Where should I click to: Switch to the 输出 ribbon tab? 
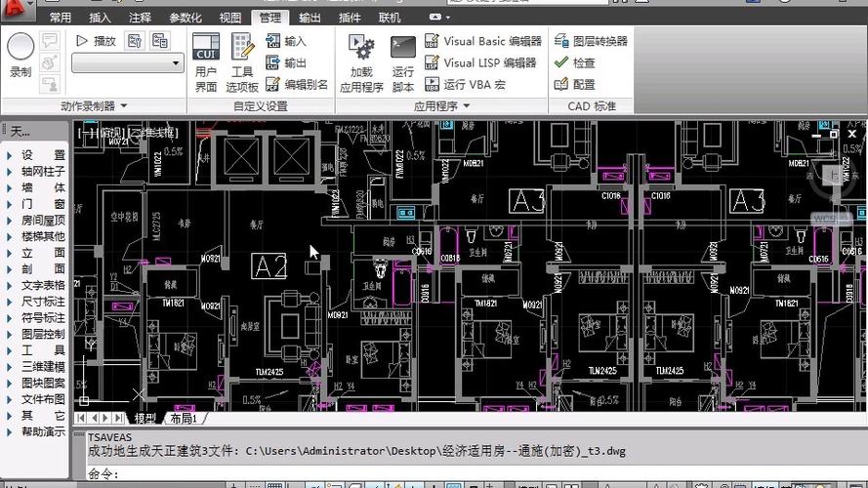tap(310, 18)
